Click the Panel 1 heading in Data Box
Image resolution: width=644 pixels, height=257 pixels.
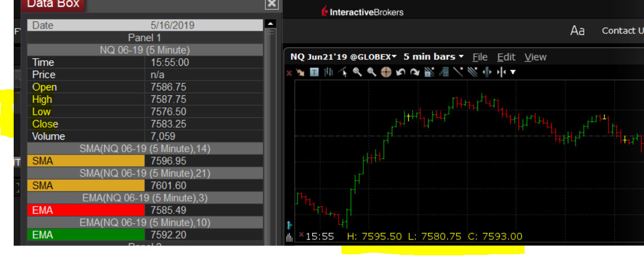coord(145,38)
